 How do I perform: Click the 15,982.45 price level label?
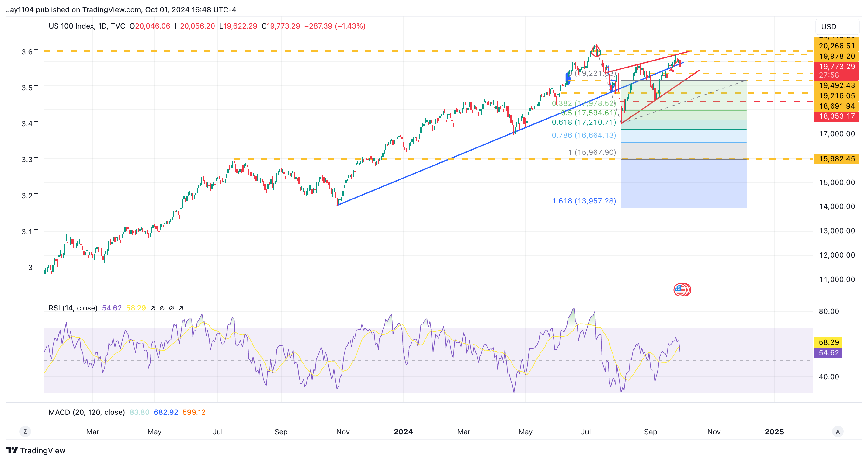[836, 159]
